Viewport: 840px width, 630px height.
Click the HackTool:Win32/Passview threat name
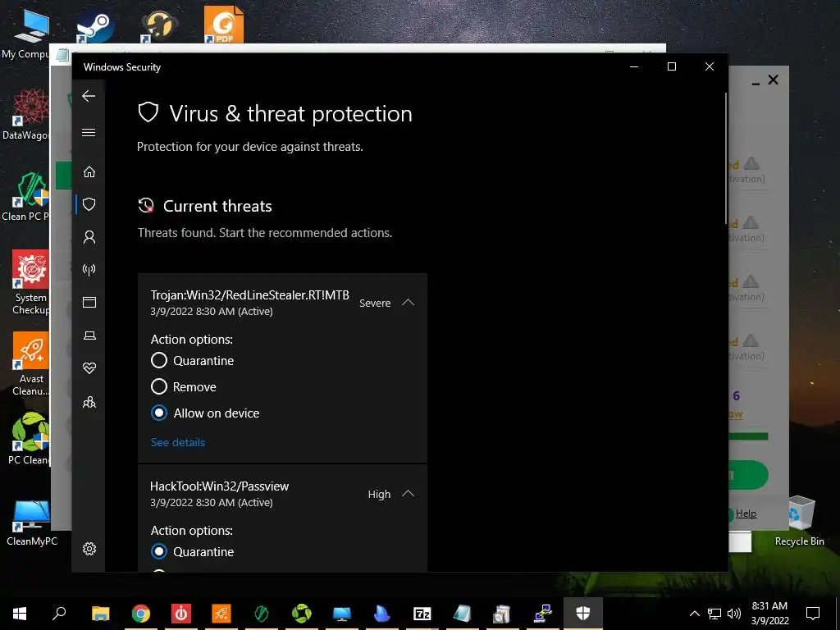tap(219, 486)
